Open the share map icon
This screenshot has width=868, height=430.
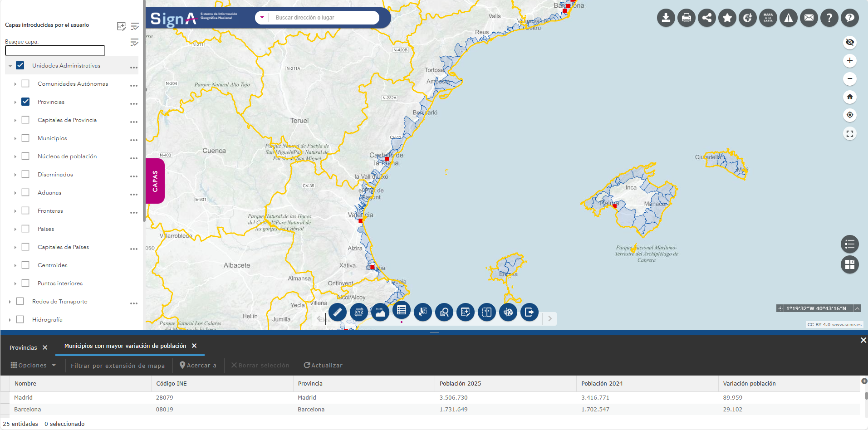(x=707, y=18)
